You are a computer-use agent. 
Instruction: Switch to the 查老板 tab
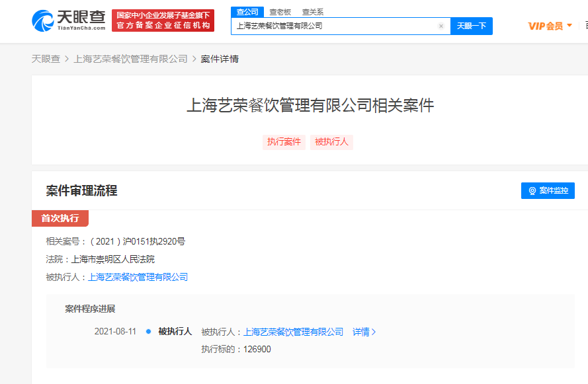280,12
